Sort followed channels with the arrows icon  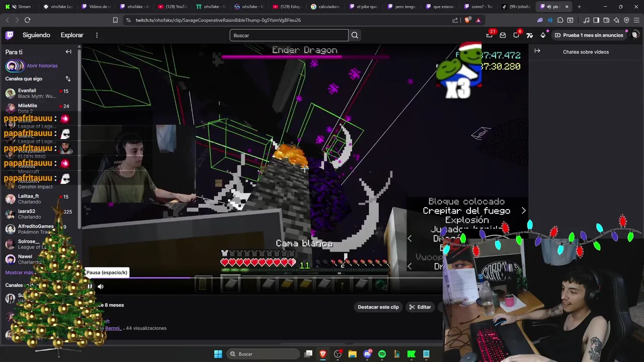pos(68,79)
